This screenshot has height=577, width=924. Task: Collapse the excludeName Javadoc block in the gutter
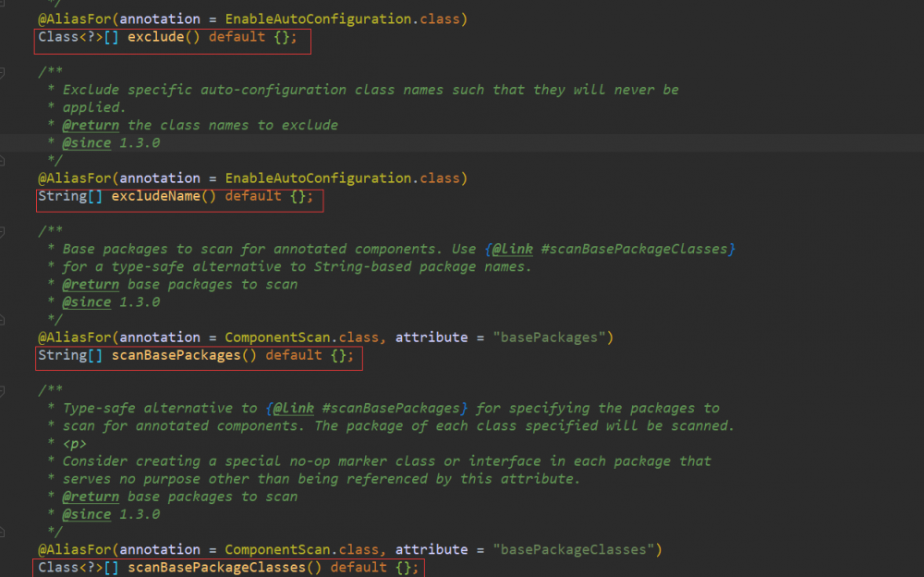pos(8,71)
